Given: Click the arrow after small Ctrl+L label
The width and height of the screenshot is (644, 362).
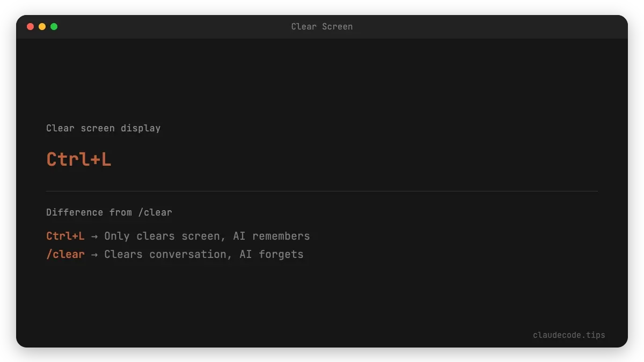Looking at the screenshot, I should click(x=94, y=237).
